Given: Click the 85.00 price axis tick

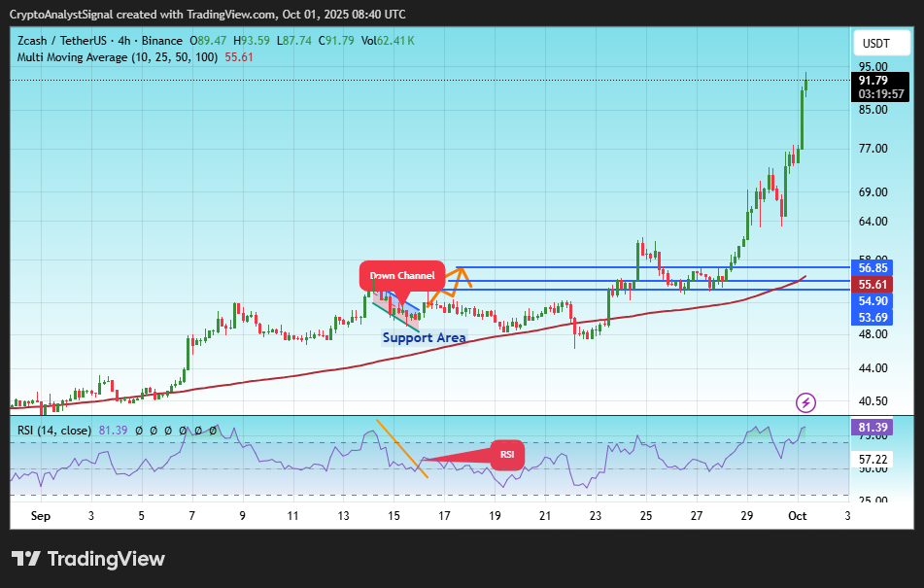Looking at the screenshot, I should pyautogui.click(x=873, y=110).
